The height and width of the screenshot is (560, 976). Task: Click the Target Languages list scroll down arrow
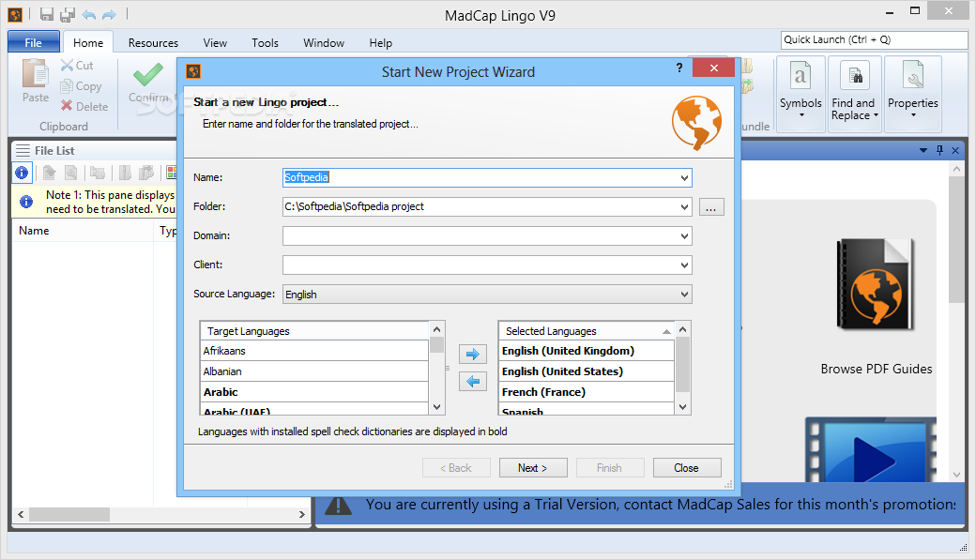click(437, 407)
